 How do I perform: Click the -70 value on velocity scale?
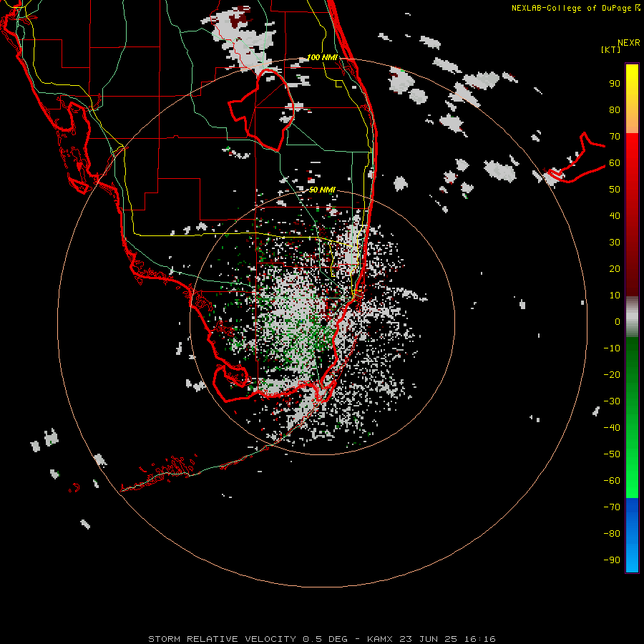(612, 507)
